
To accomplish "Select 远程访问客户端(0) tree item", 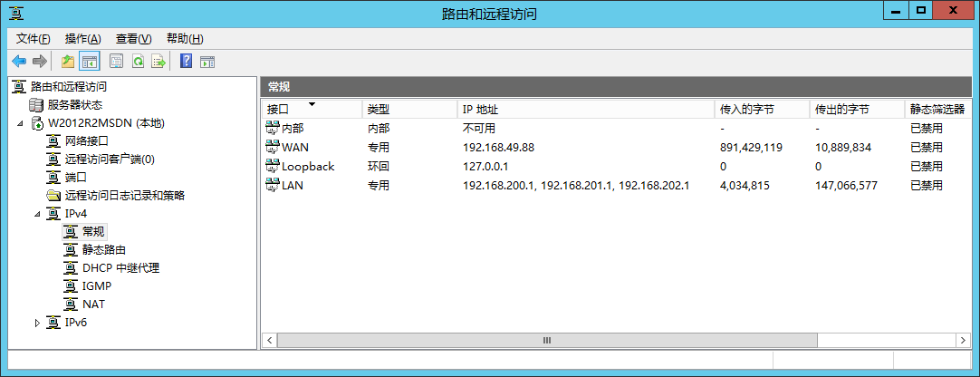I will coord(110,159).
